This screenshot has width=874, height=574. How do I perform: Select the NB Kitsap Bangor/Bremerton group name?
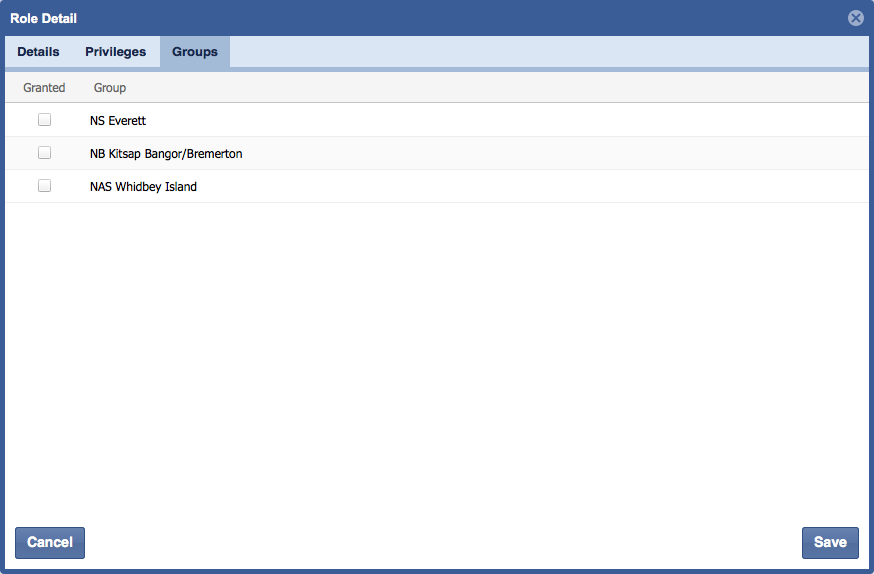point(166,154)
